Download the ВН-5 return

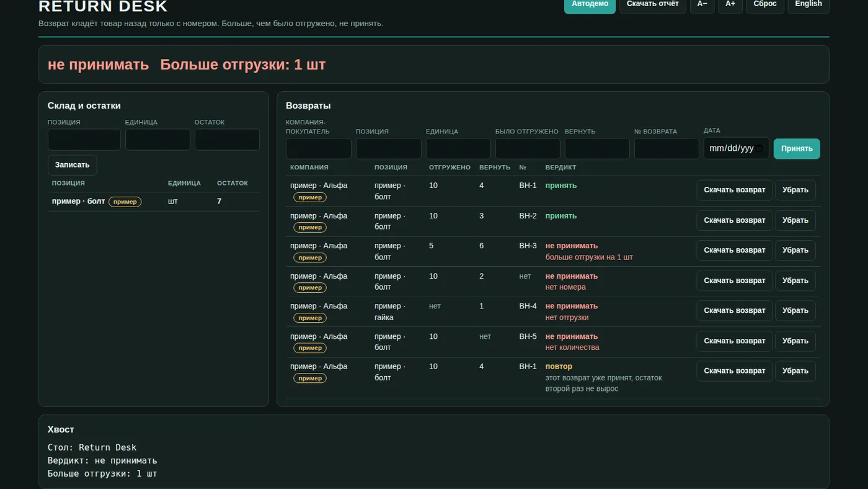[x=735, y=341]
